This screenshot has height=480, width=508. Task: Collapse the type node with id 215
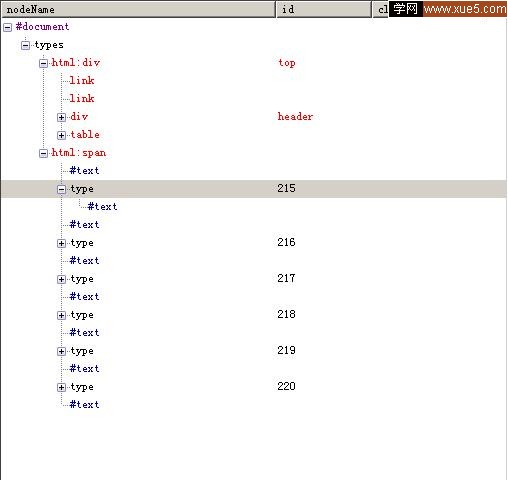click(61, 190)
